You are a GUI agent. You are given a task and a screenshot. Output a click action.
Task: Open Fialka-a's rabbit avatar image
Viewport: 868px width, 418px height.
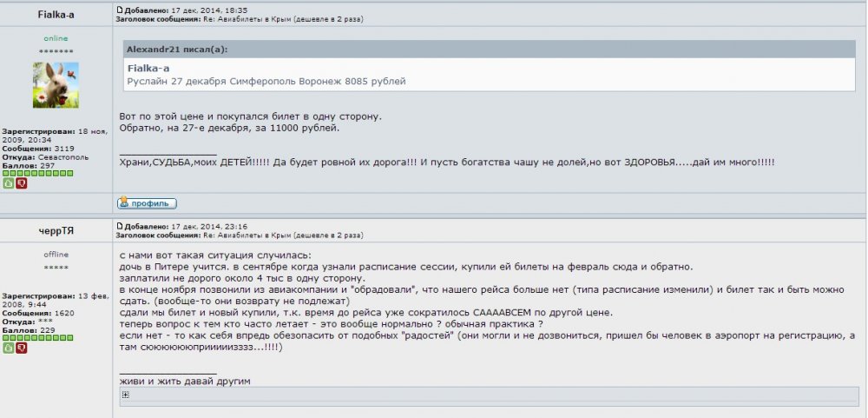[x=56, y=85]
